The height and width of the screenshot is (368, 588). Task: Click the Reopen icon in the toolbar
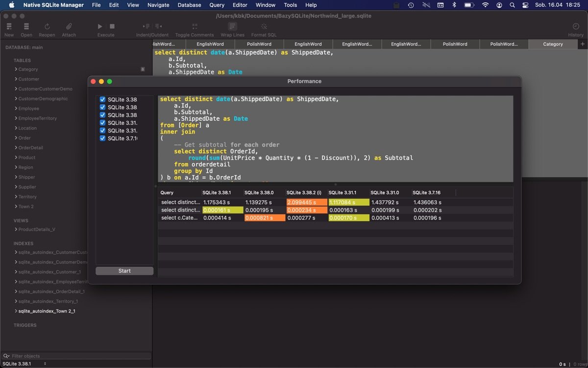click(47, 26)
